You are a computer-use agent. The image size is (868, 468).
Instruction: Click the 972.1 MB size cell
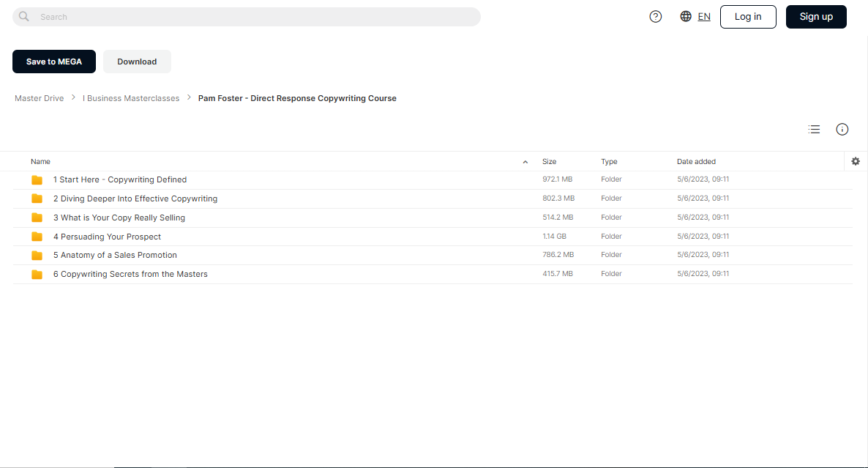point(558,179)
